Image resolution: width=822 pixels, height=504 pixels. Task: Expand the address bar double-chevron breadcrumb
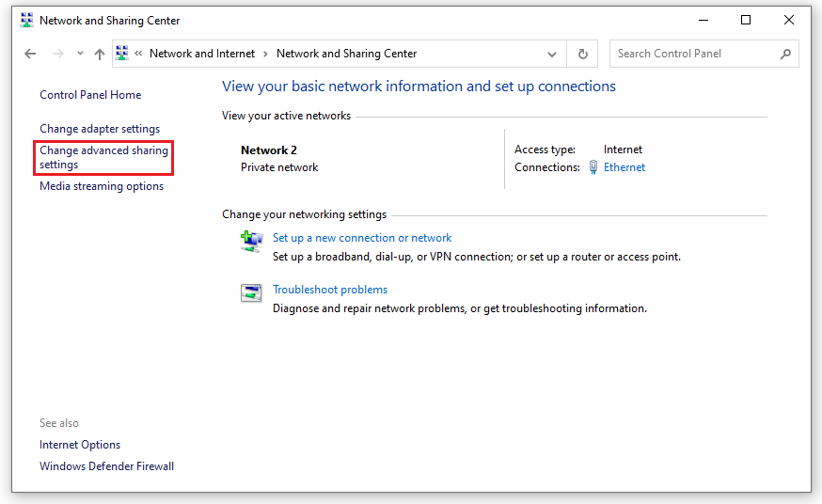pyautogui.click(x=138, y=53)
